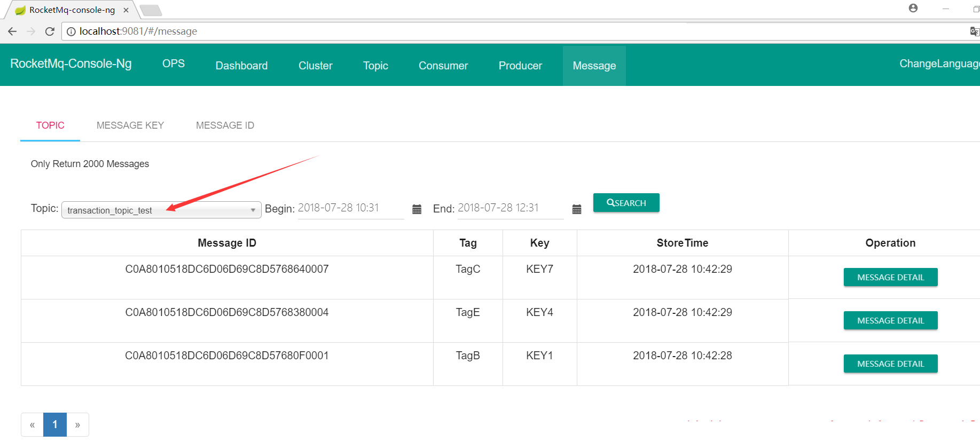Go to next page with » button
This screenshot has height=442, width=980.
click(77, 425)
